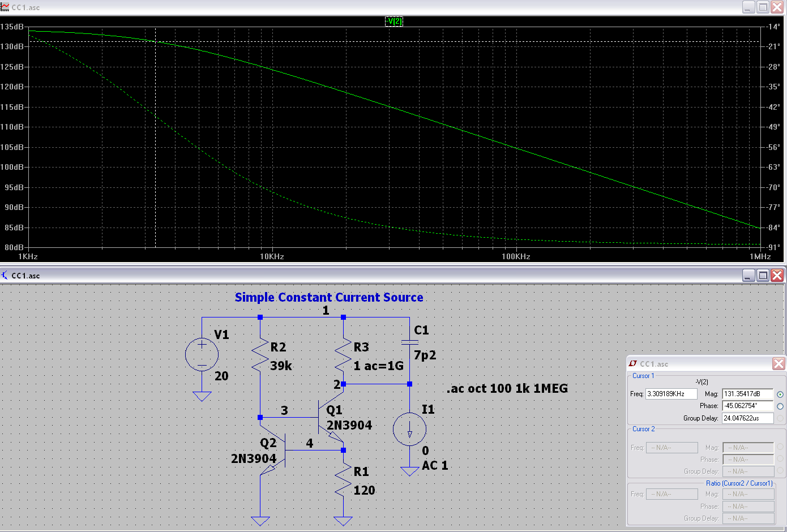
Task: Click the '100KHz' frequency axis label
Action: click(516, 256)
